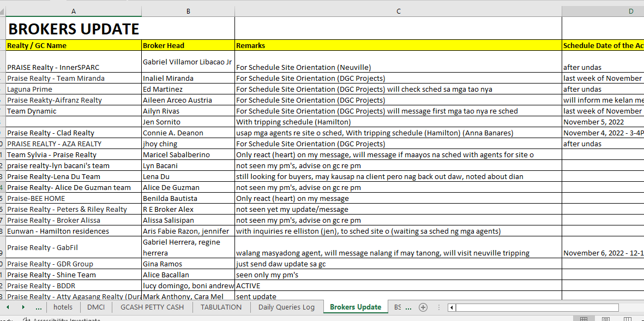Open the GCASH PETTY CASH sheet tab
The width and height of the screenshot is (644, 321).
(x=152, y=307)
